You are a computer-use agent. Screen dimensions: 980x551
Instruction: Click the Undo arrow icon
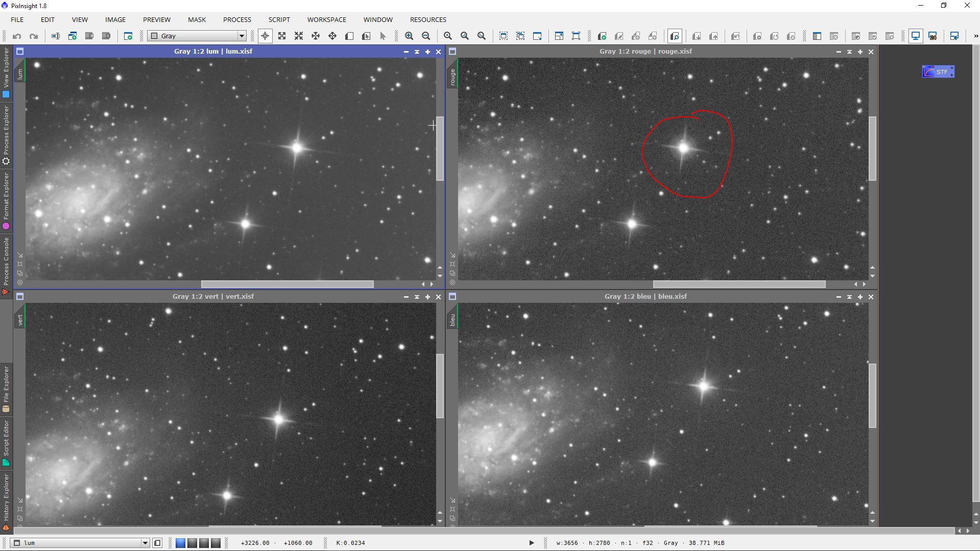(17, 36)
